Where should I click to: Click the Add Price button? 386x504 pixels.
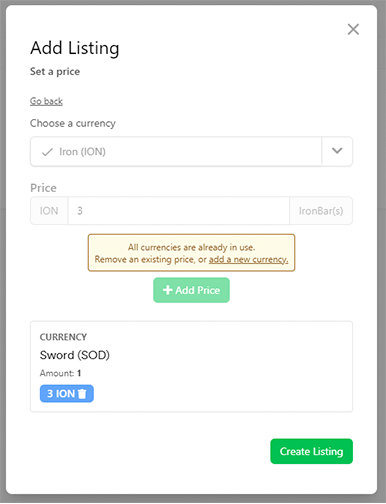click(191, 290)
